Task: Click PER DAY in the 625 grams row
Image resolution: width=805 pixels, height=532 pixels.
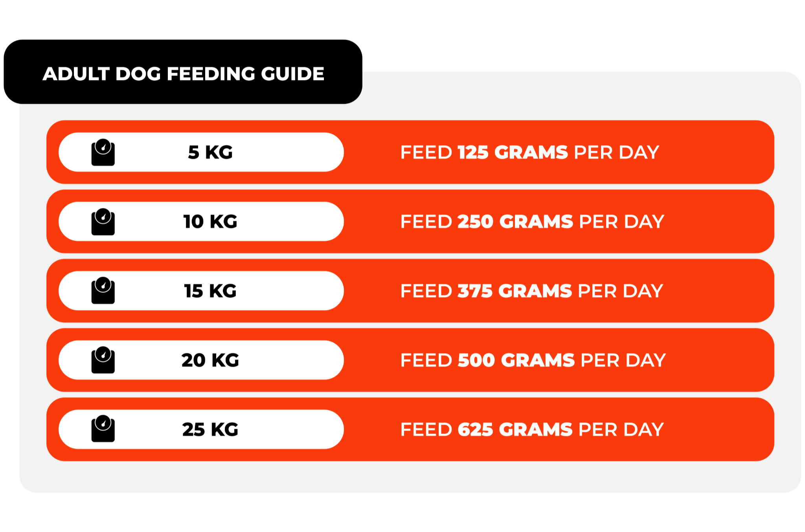Action: (621, 429)
